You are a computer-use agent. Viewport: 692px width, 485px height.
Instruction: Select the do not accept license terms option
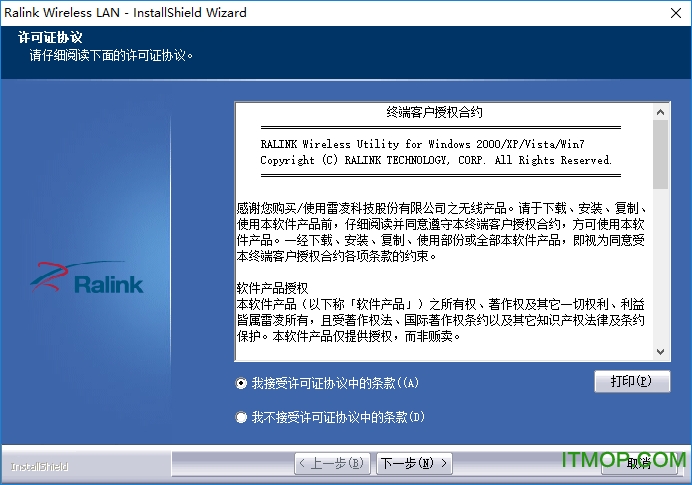point(241,417)
